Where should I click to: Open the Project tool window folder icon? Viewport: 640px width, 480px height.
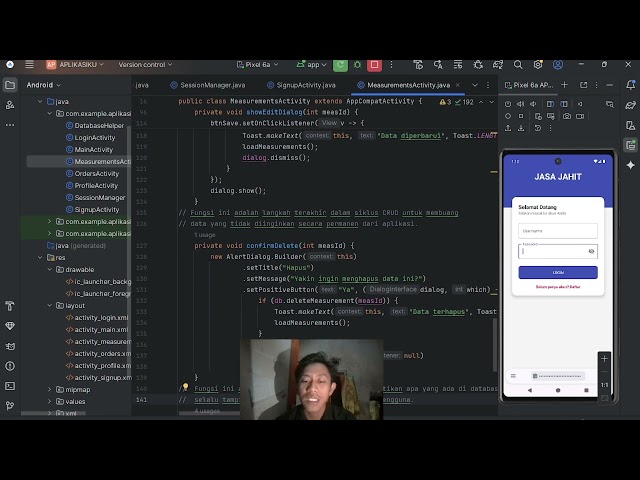[x=10, y=85]
